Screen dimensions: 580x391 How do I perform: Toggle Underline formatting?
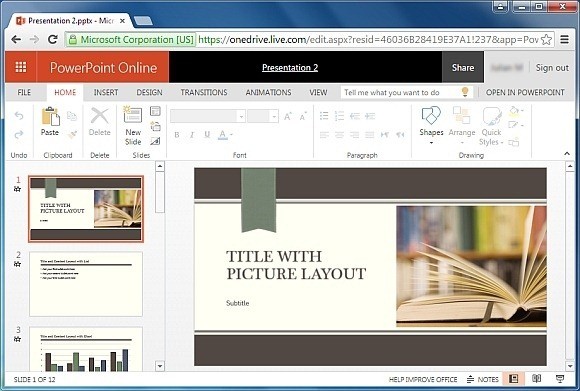pyautogui.click(x=207, y=135)
